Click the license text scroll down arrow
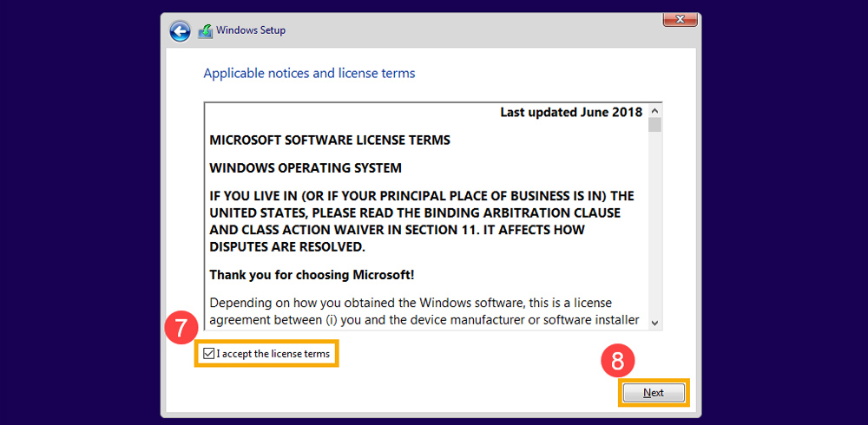The width and height of the screenshot is (868, 425). [655, 322]
